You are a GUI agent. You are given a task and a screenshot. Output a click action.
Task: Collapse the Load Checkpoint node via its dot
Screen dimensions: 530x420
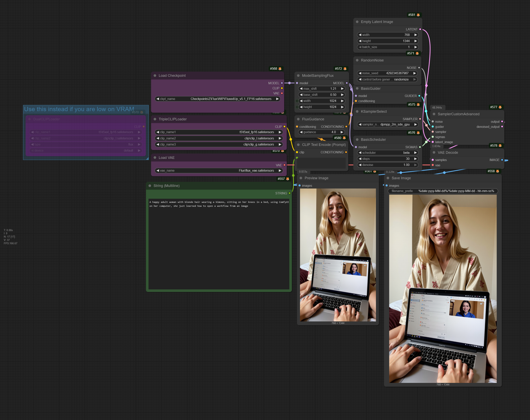point(155,76)
